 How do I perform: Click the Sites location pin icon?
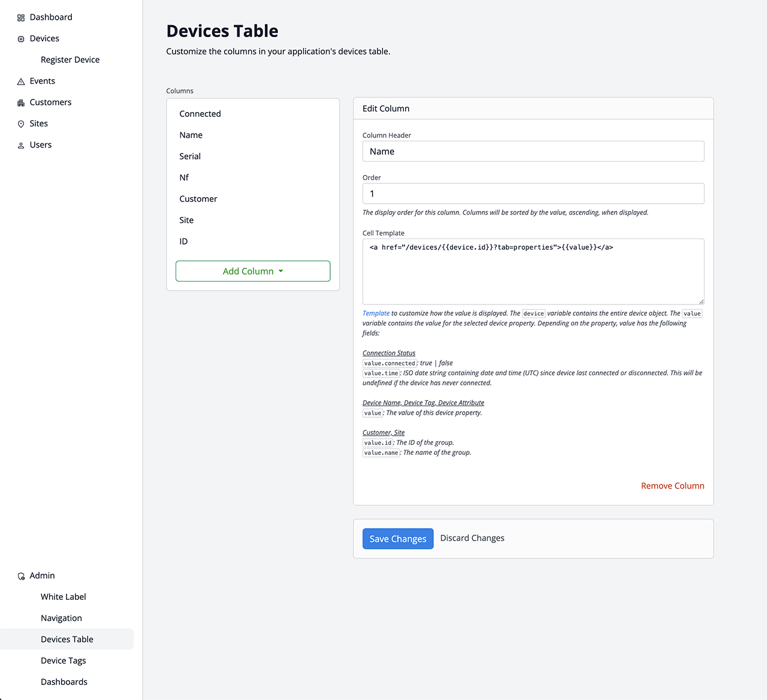point(21,124)
